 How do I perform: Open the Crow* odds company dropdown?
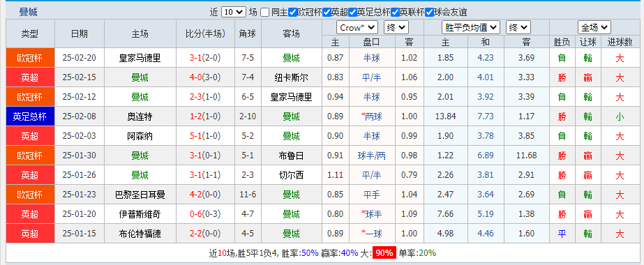coord(357,27)
